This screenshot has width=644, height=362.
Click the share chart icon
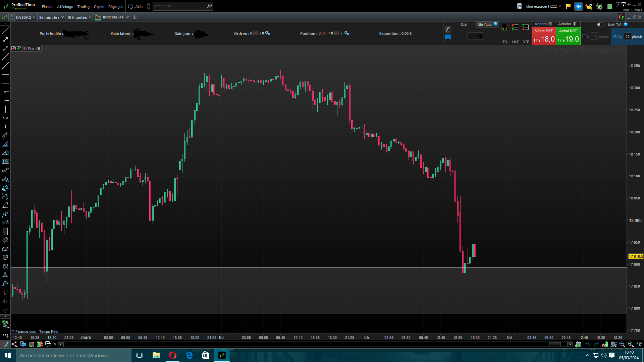pos(14,344)
